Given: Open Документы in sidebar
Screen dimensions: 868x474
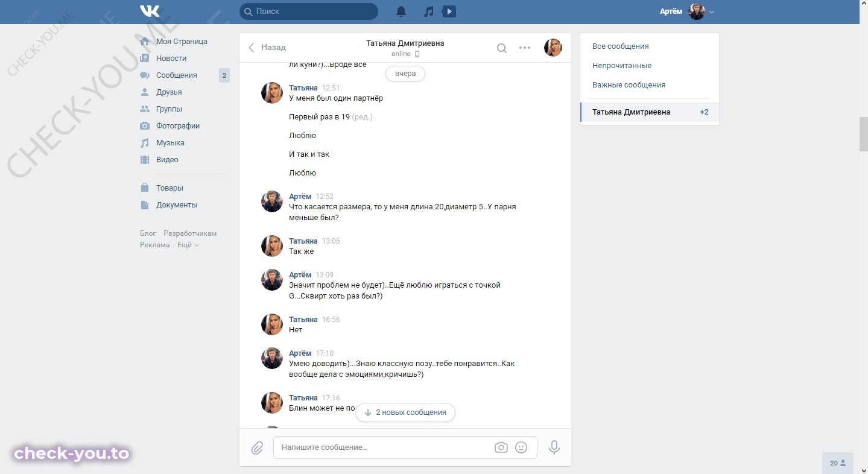Looking at the screenshot, I should pyautogui.click(x=177, y=205).
